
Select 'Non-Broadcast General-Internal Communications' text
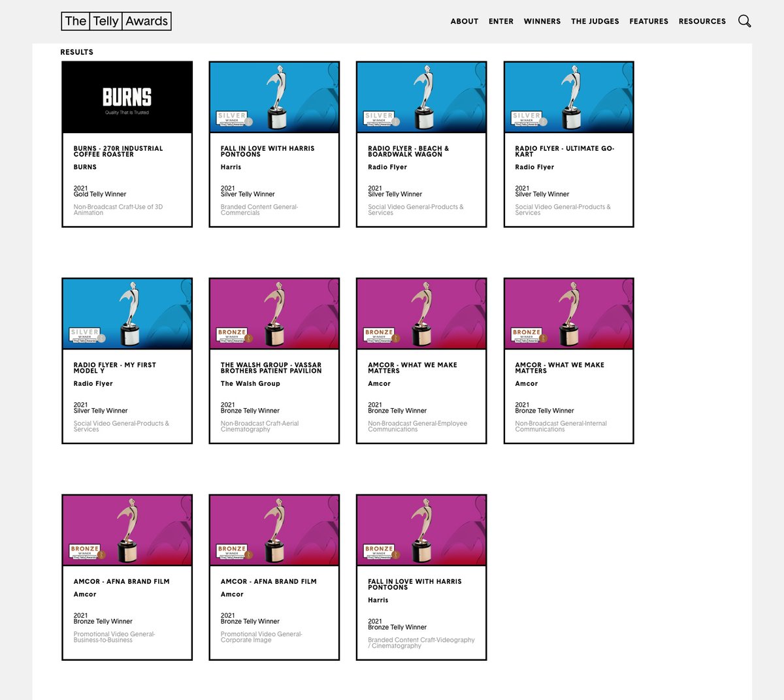[x=561, y=426]
